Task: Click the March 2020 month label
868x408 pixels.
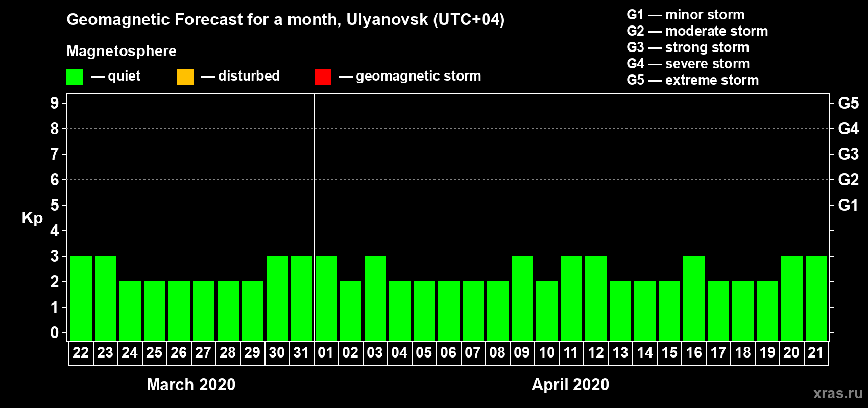Action: click(x=191, y=385)
